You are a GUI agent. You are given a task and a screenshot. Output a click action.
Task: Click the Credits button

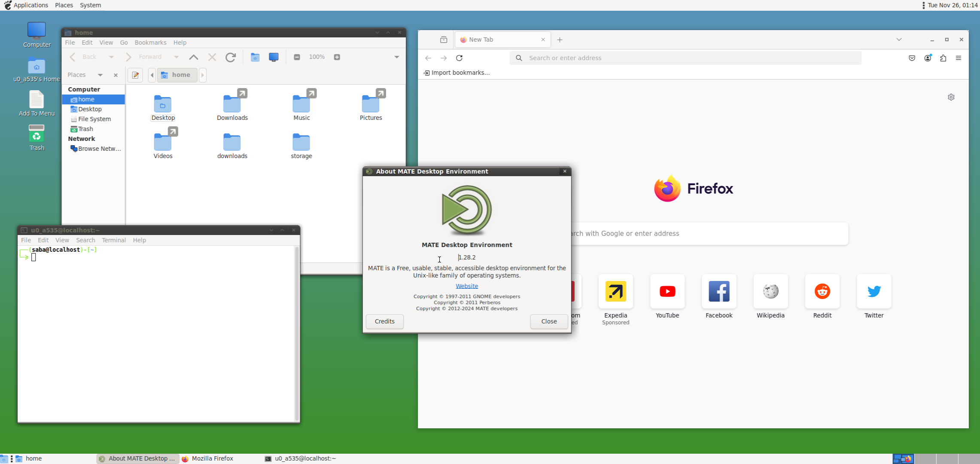(384, 321)
